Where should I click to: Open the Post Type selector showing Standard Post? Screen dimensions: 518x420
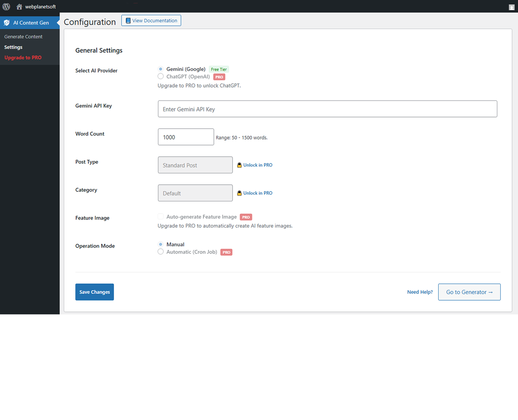click(x=195, y=165)
